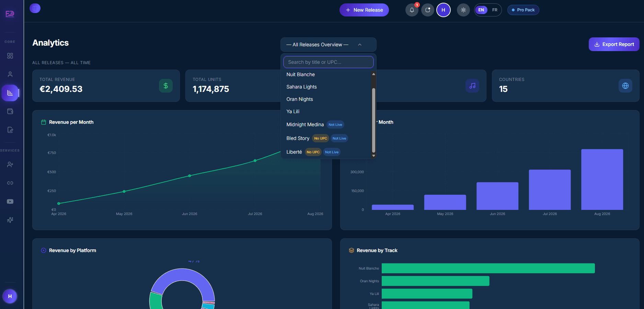Click the Pro Pack badge
The width and height of the screenshot is (644, 309).
[523, 10]
